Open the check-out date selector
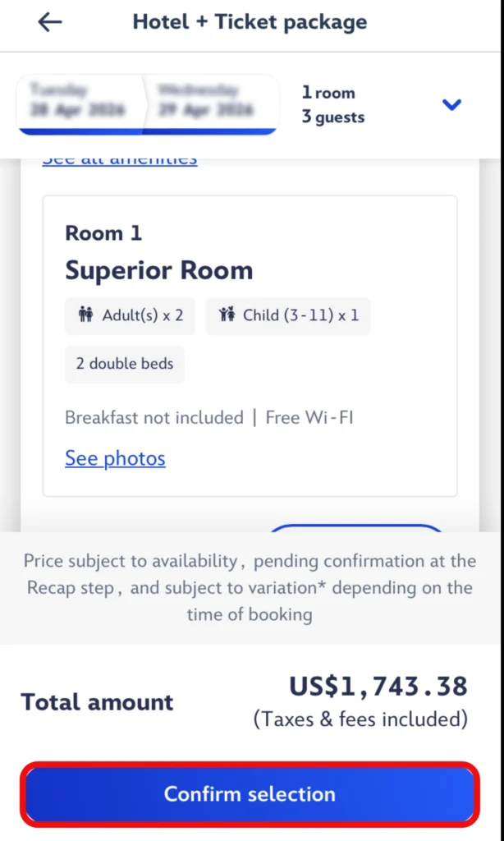The width and height of the screenshot is (504, 841). pos(210,101)
